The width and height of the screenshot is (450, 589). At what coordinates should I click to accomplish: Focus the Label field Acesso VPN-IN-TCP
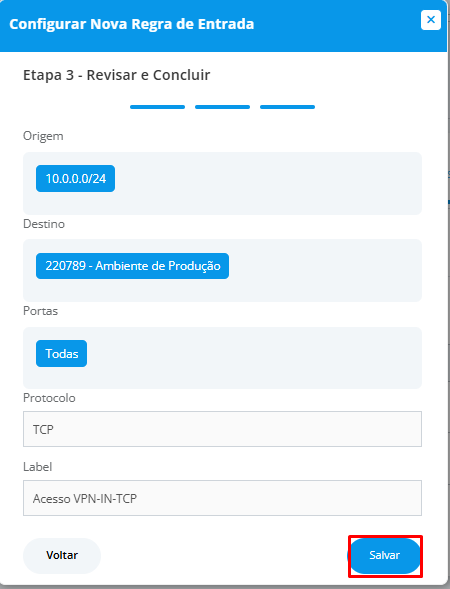pos(222,498)
